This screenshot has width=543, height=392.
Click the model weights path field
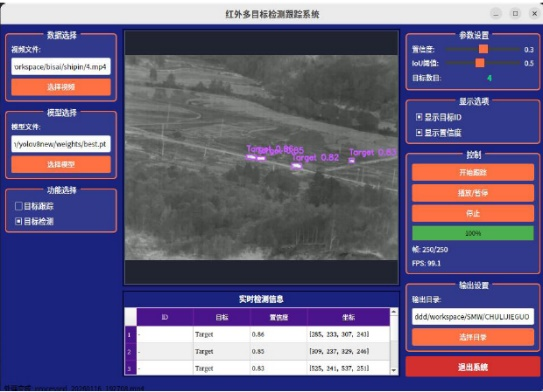[x=61, y=144]
